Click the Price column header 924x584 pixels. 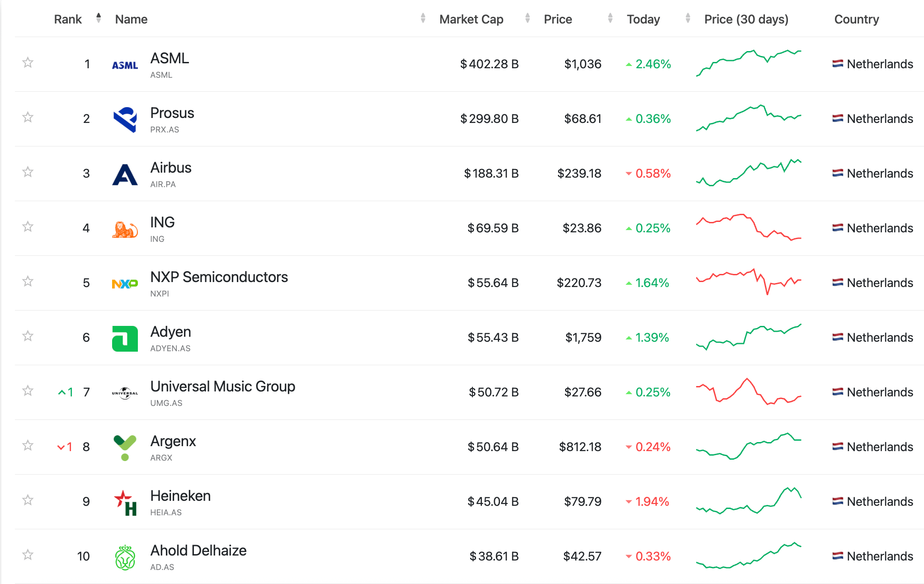[x=558, y=19]
